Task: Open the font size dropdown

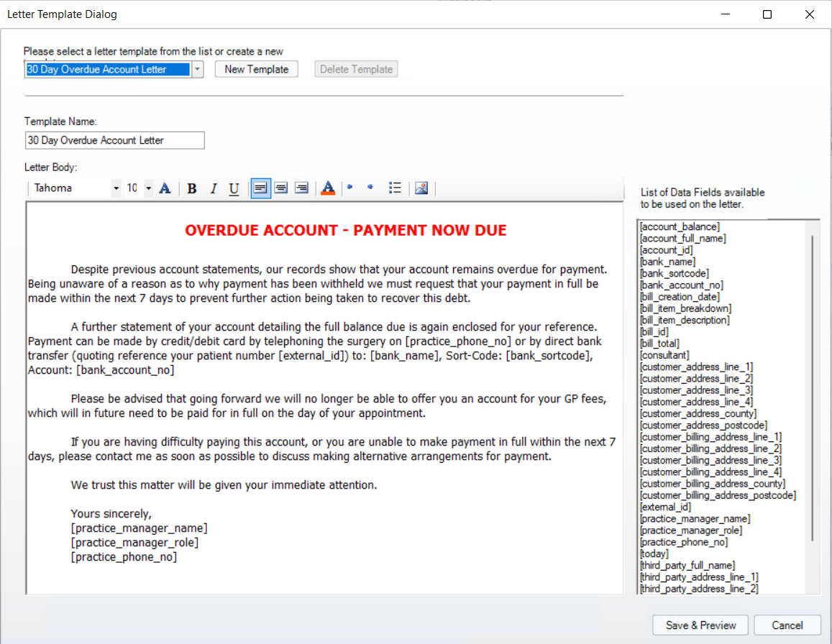Action: point(148,188)
